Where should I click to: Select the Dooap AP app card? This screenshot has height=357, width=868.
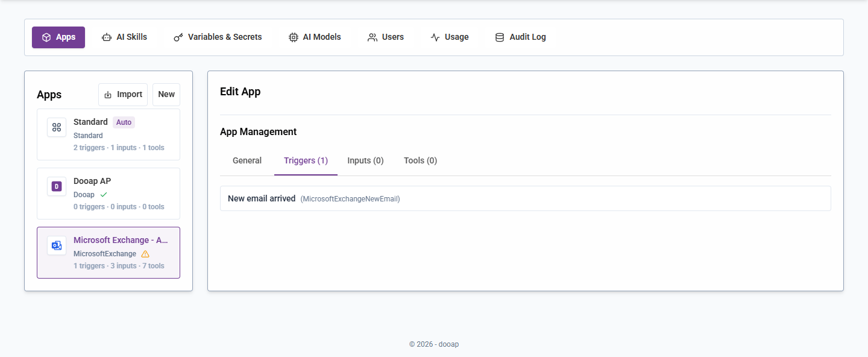108,194
